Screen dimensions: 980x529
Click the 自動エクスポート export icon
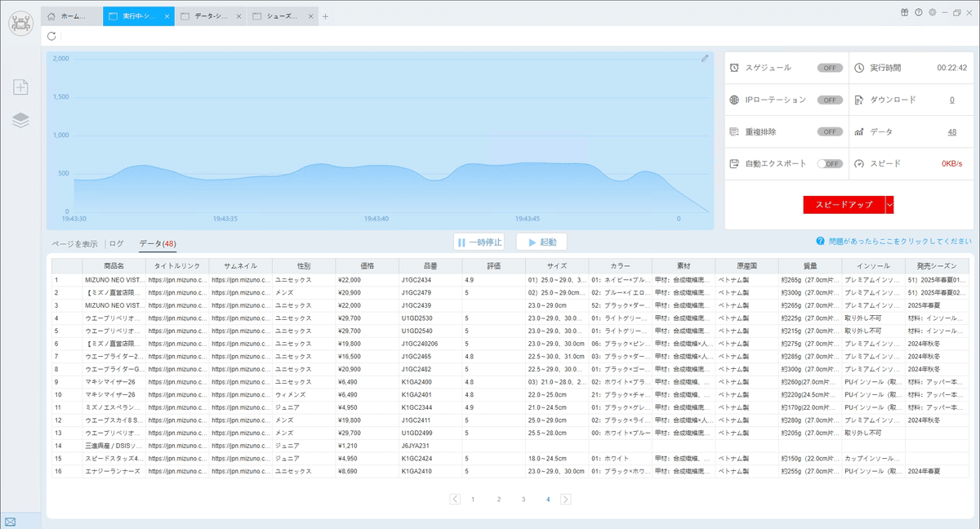[x=735, y=163]
